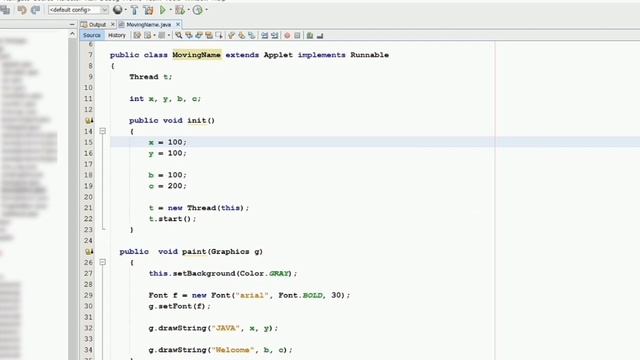This screenshot has height=360, width=640.
Task: Click line number 29 in the gutter
Action: pos(88,295)
